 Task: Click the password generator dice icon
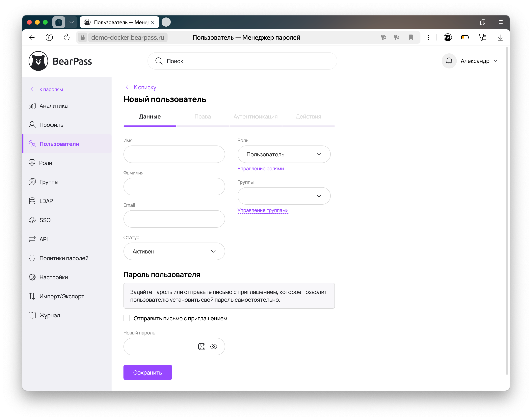click(201, 347)
